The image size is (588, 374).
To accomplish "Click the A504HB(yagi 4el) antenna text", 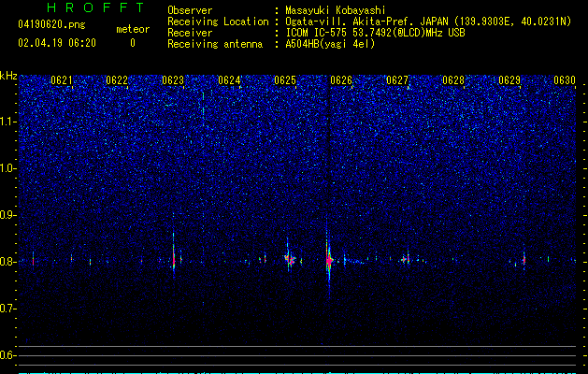I will click(330, 44).
